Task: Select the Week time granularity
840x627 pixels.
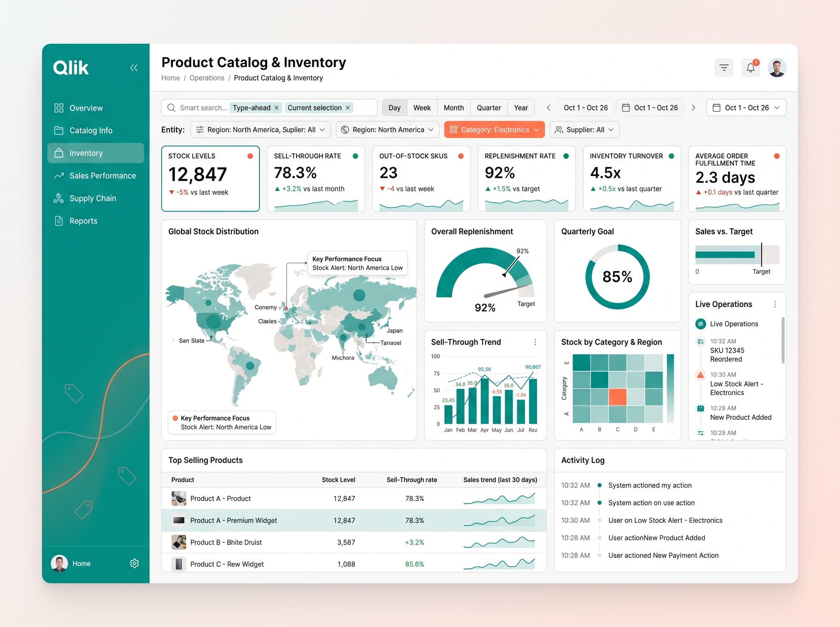Action: (422, 108)
